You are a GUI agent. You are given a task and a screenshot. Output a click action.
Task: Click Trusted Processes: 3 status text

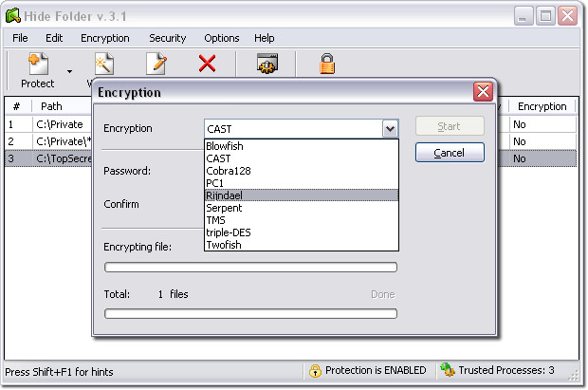506,370
